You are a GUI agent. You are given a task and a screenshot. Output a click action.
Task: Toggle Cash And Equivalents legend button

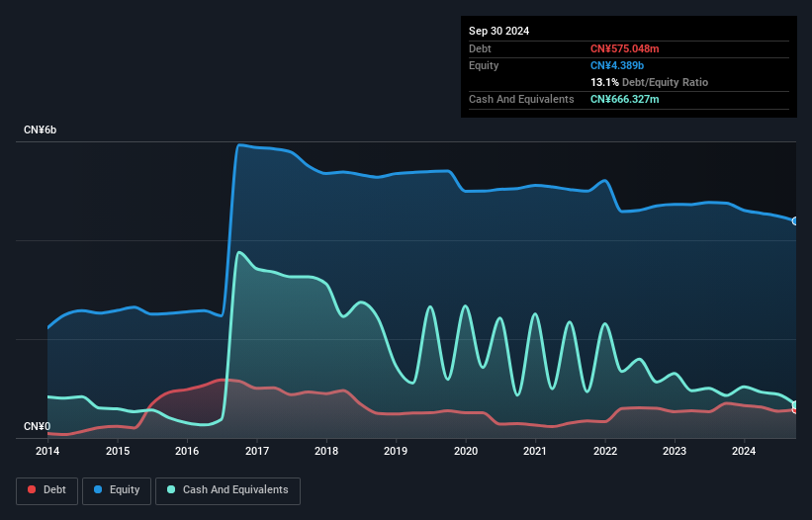point(227,490)
